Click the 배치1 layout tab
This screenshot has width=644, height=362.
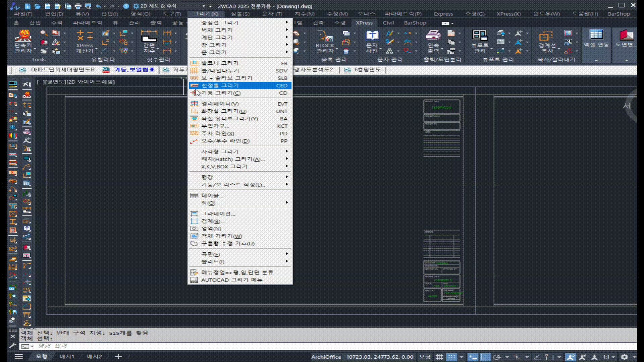click(67, 356)
